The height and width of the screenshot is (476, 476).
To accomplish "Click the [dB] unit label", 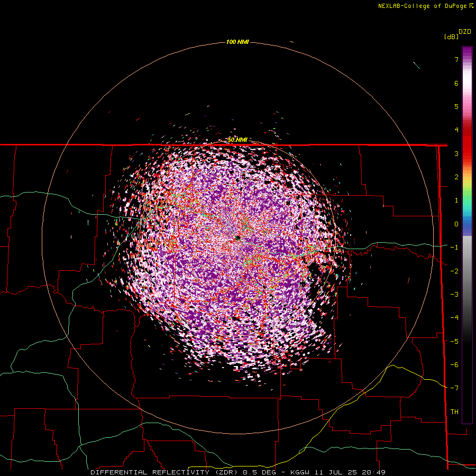I will click(x=452, y=36).
